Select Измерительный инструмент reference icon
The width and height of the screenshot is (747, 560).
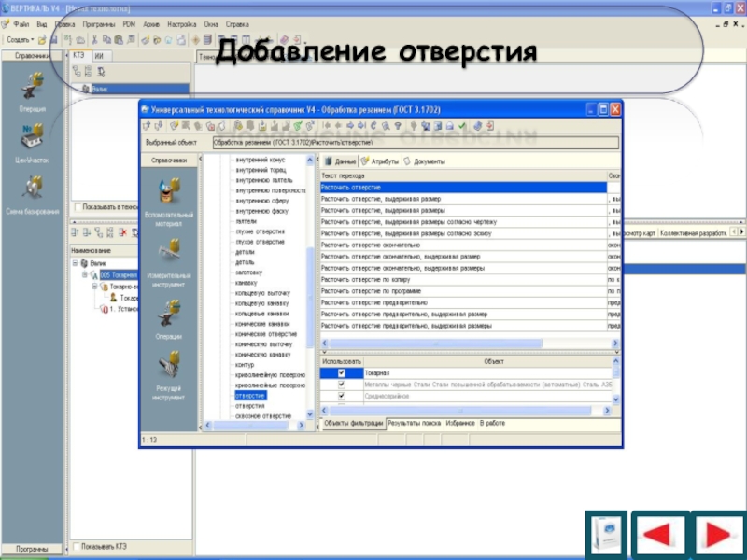coord(169,251)
